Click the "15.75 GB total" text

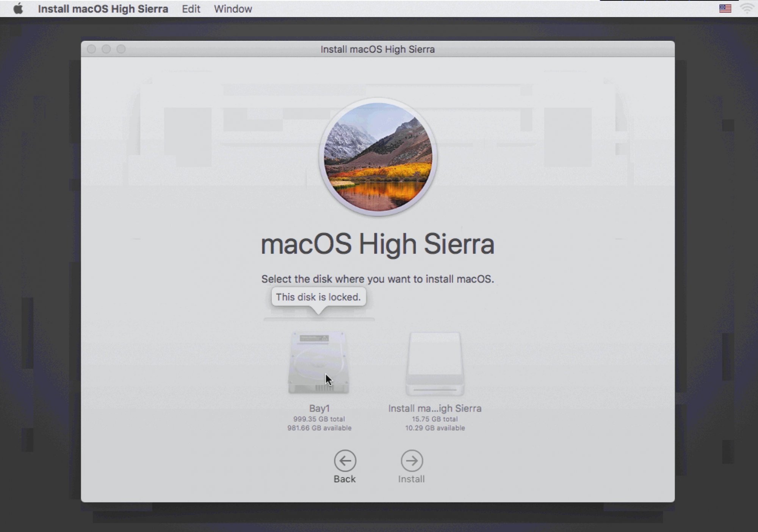(x=435, y=419)
